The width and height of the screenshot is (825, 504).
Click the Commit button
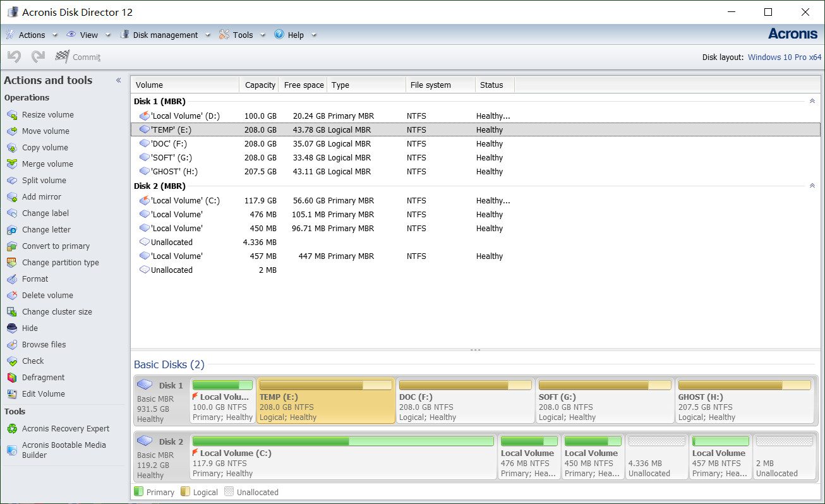click(78, 57)
